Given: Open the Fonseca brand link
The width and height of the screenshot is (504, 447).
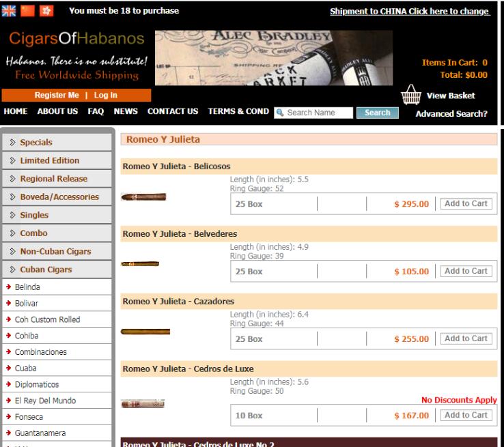Looking at the screenshot, I should click(29, 417).
